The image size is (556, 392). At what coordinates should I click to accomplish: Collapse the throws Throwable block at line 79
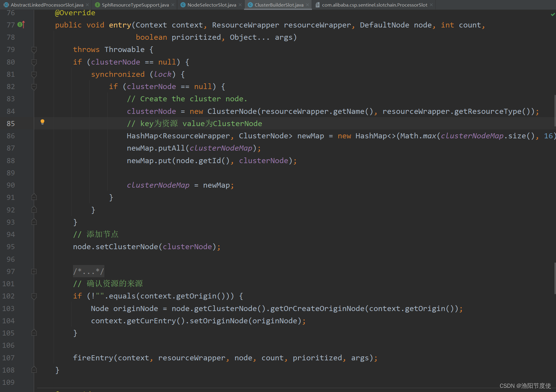(34, 50)
